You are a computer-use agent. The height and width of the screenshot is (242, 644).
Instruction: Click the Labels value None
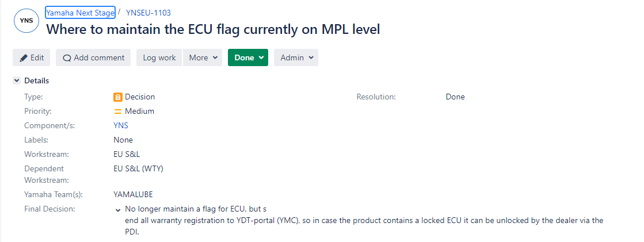[123, 140]
